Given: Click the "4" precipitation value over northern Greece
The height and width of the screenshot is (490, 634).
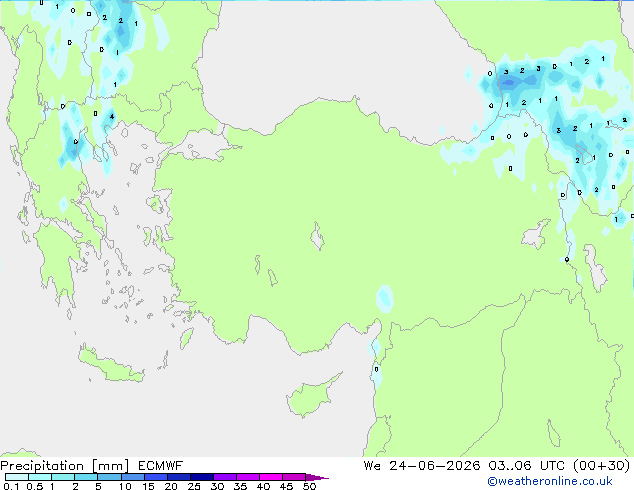Looking at the screenshot, I should pos(112,117).
